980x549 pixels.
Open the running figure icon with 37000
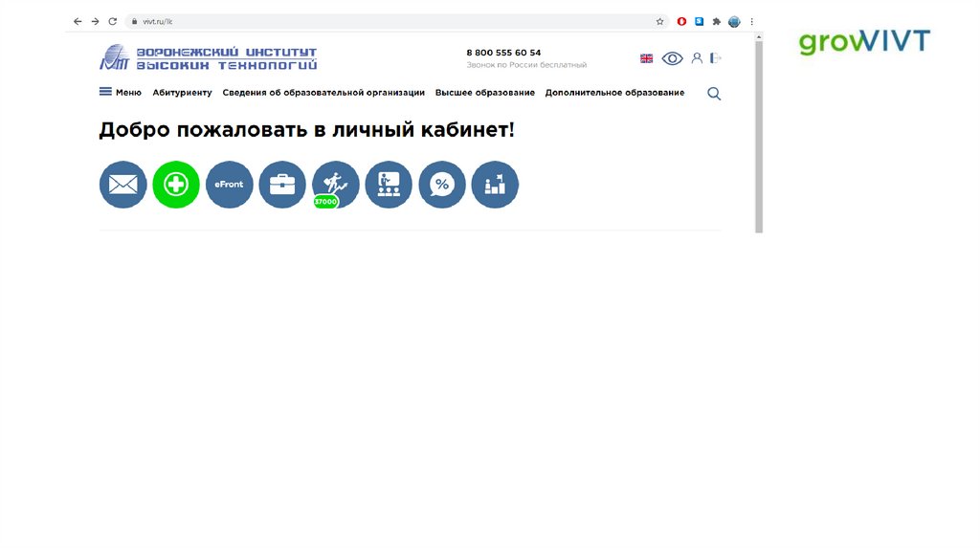point(336,185)
